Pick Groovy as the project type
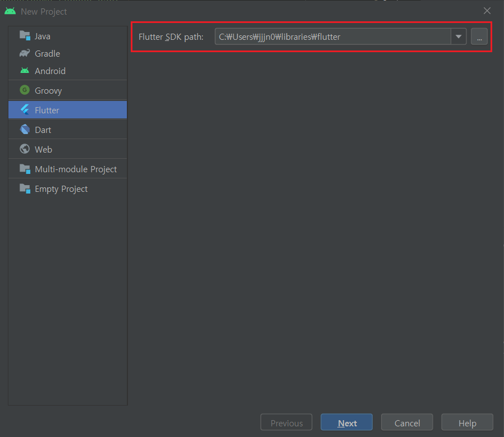The height and width of the screenshot is (437, 504). pos(67,90)
